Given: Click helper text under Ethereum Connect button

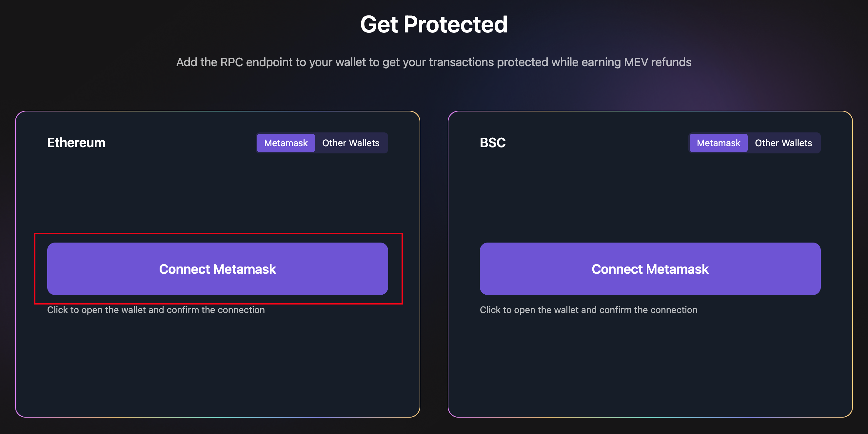Looking at the screenshot, I should (x=156, y=310).
